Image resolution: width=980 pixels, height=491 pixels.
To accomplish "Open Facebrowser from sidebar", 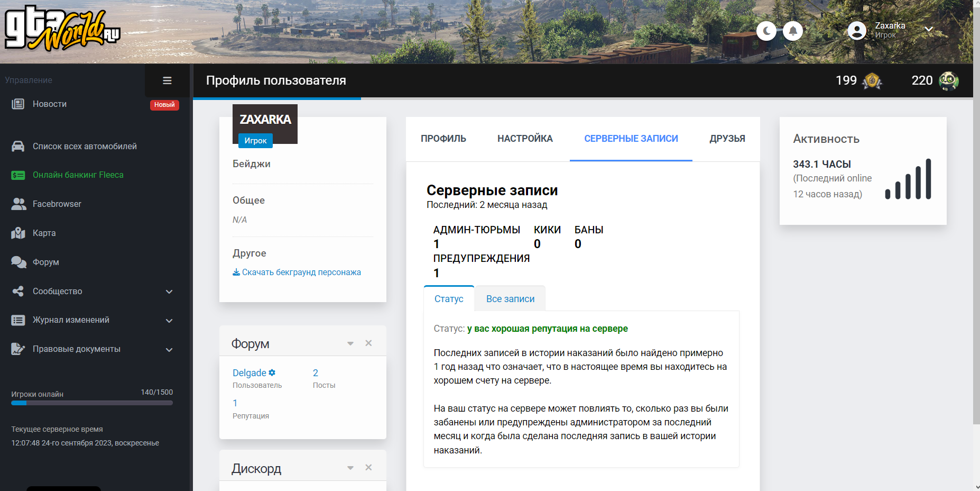I will (x=57, y=204).
